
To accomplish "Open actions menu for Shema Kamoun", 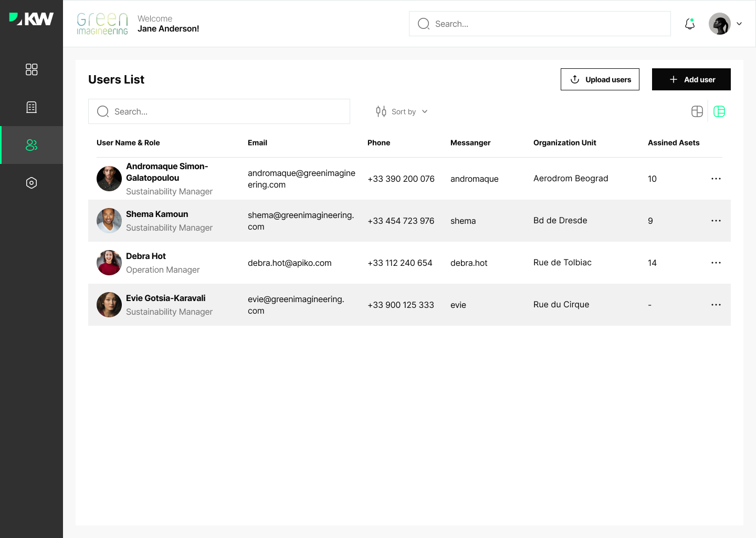I will tap(716, 221).
